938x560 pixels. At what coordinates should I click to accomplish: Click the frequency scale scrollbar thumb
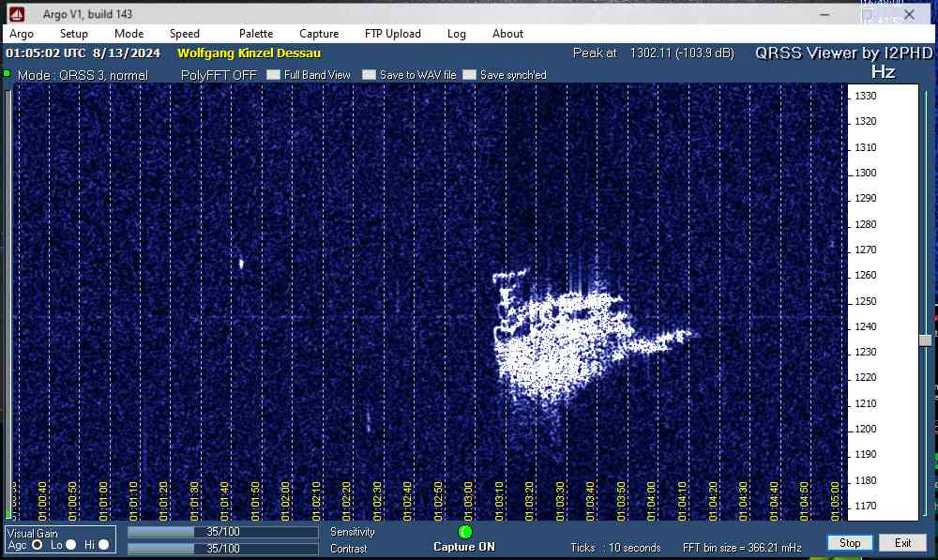(925, 341)
